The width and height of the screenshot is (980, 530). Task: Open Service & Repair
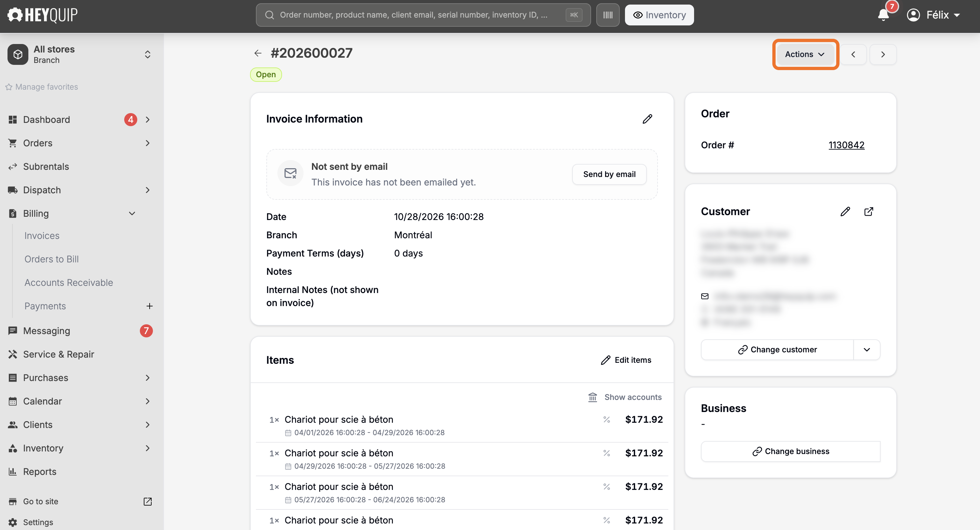(59, 354)
